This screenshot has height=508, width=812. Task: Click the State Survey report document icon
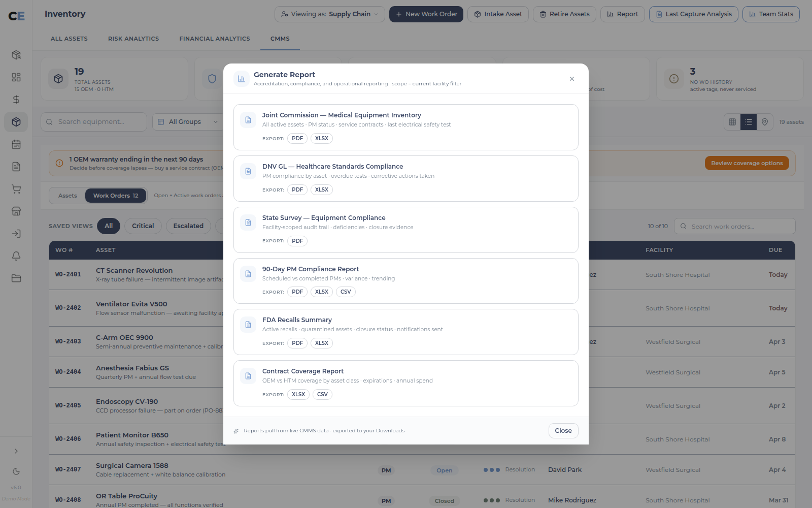coord(248,223)
